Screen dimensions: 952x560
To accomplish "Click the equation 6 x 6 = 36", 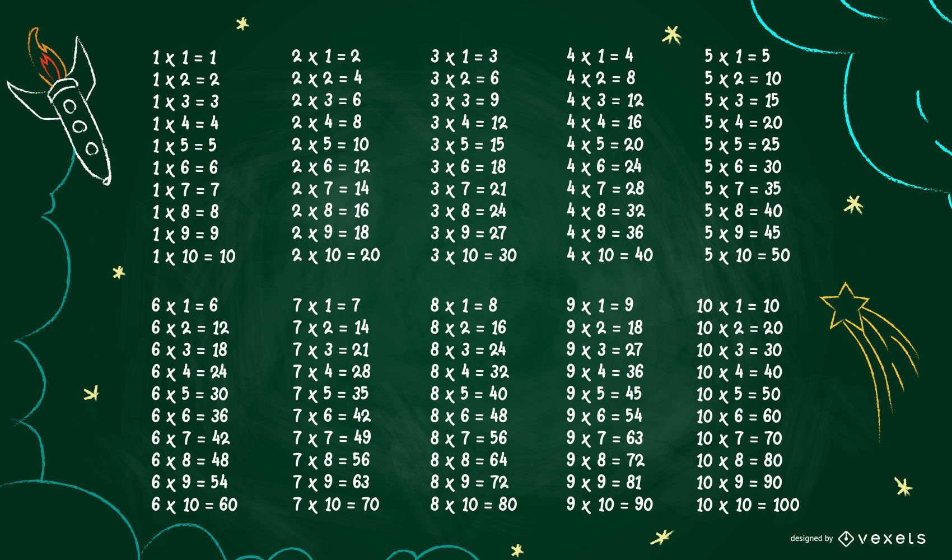I will coord(190,416).
